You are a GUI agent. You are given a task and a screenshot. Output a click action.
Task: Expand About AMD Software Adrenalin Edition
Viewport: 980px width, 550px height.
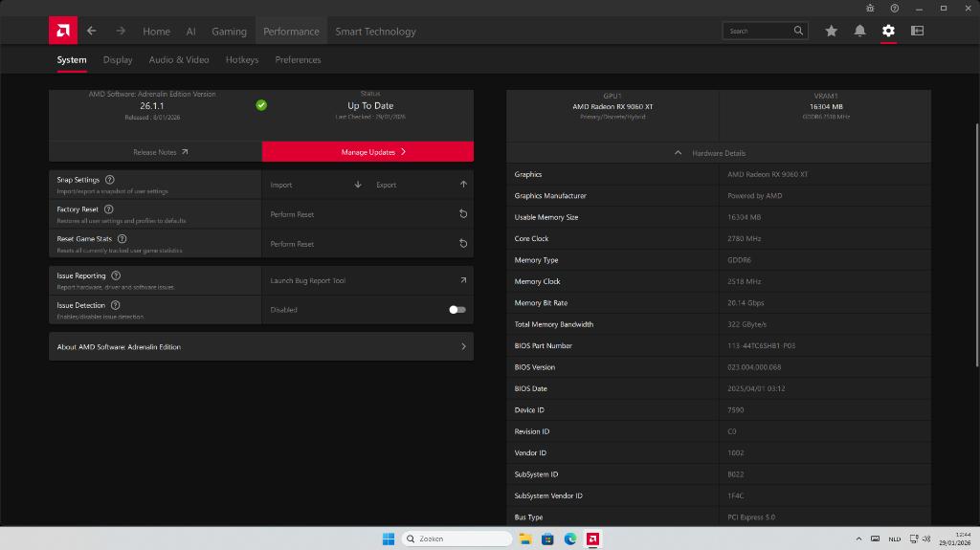point(261,347)
